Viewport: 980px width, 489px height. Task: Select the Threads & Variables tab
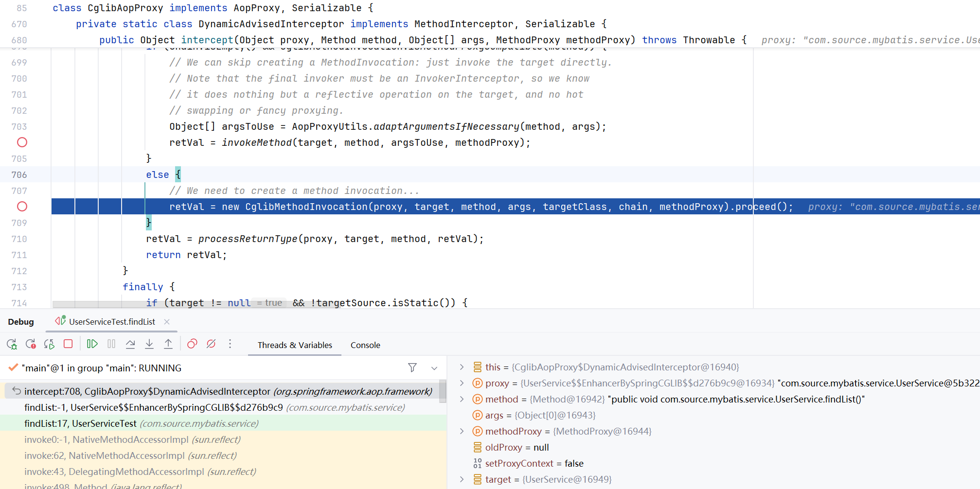tap(295, 345)
